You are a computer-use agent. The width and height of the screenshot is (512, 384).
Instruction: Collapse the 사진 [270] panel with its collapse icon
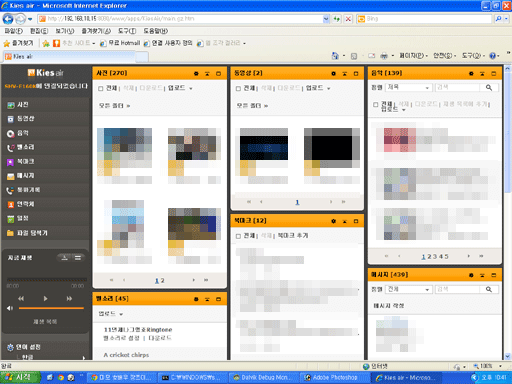point(207,73)
